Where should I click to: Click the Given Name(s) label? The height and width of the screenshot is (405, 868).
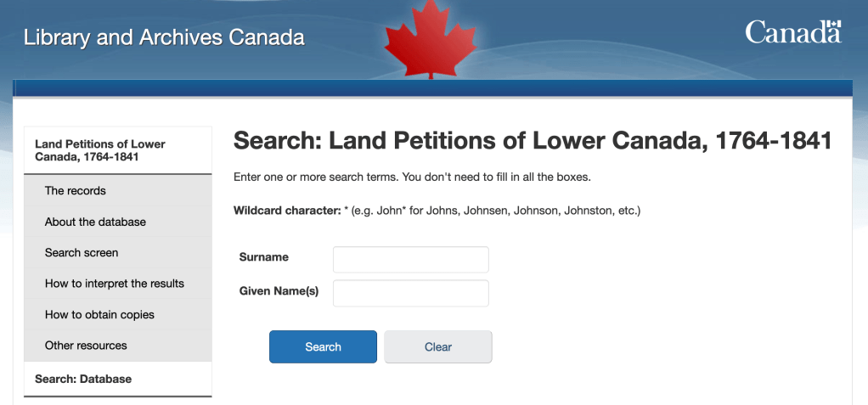pos(279,291)
